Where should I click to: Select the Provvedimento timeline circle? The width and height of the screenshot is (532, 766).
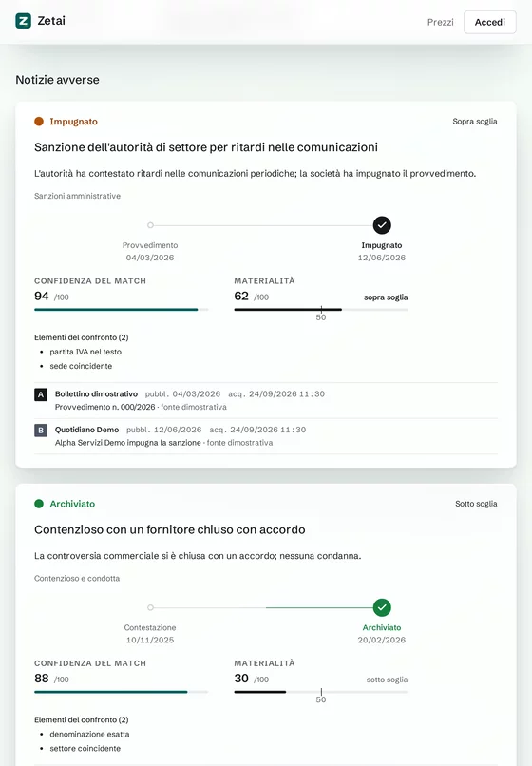click(x=150, y=225)
